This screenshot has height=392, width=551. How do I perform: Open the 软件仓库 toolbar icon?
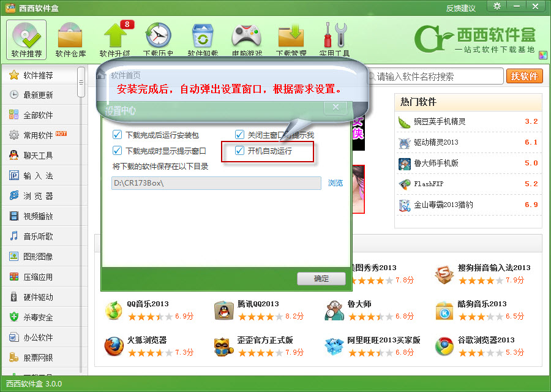click(x=70, y=39)
